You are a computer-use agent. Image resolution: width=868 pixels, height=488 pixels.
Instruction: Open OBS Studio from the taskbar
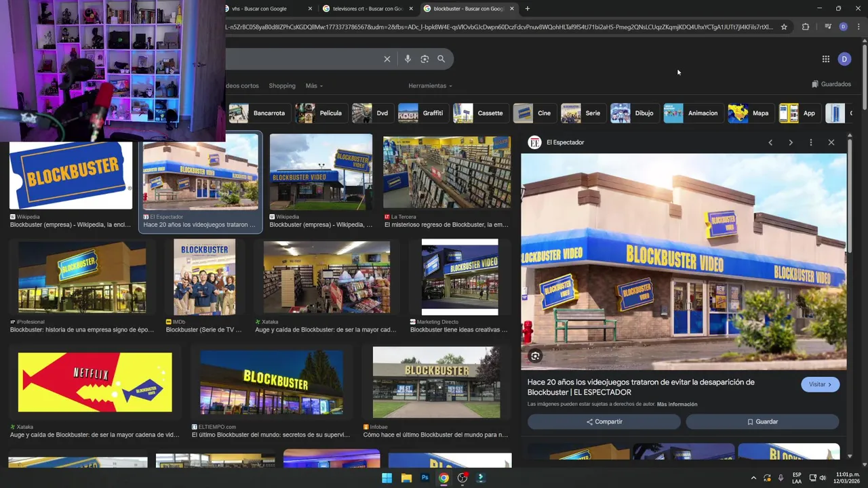[x=462, y=478]
